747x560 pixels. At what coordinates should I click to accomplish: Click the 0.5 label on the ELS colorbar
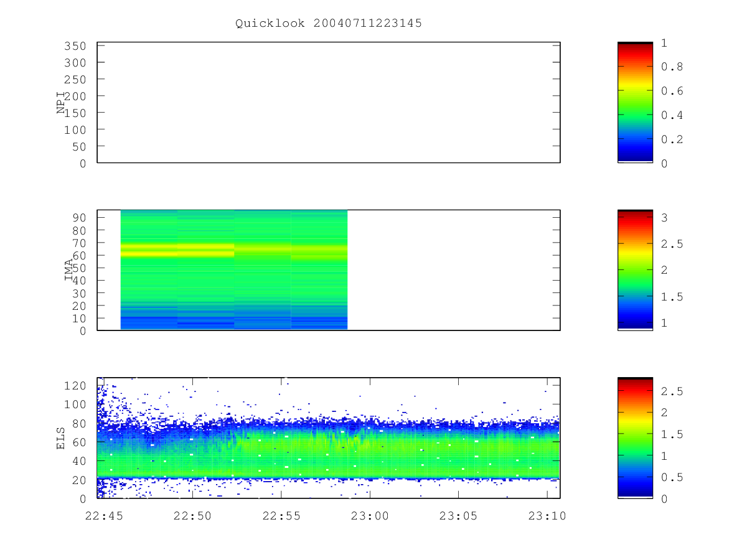click(x=672, y=477)
